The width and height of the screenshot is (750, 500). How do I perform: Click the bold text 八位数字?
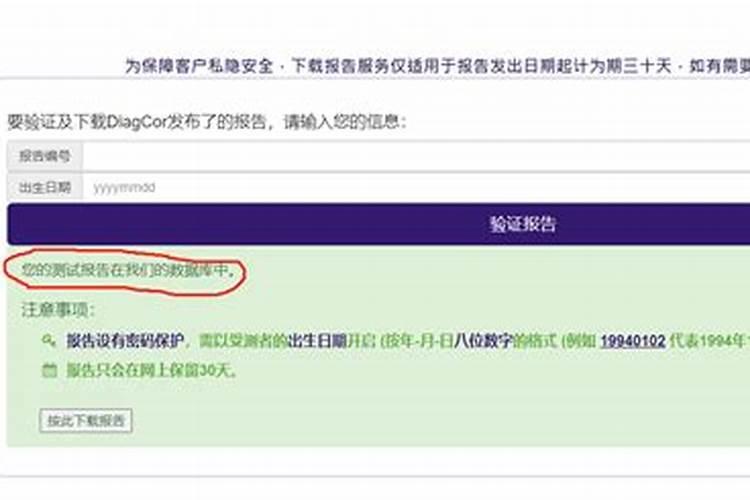point(483,341)
